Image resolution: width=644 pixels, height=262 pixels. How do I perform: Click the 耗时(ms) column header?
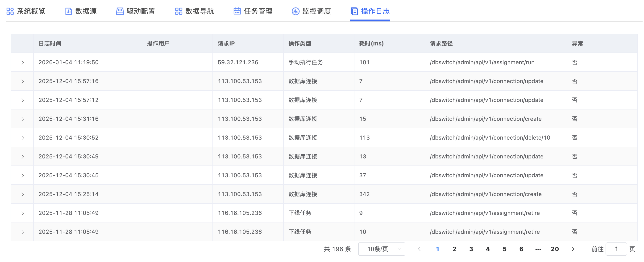[x=371, y=43]
